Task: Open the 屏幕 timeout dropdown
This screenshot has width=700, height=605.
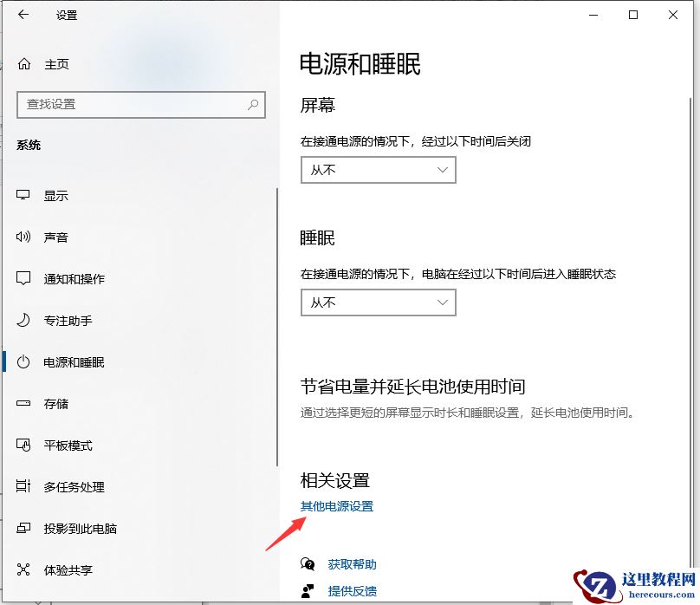Action: 378,170
